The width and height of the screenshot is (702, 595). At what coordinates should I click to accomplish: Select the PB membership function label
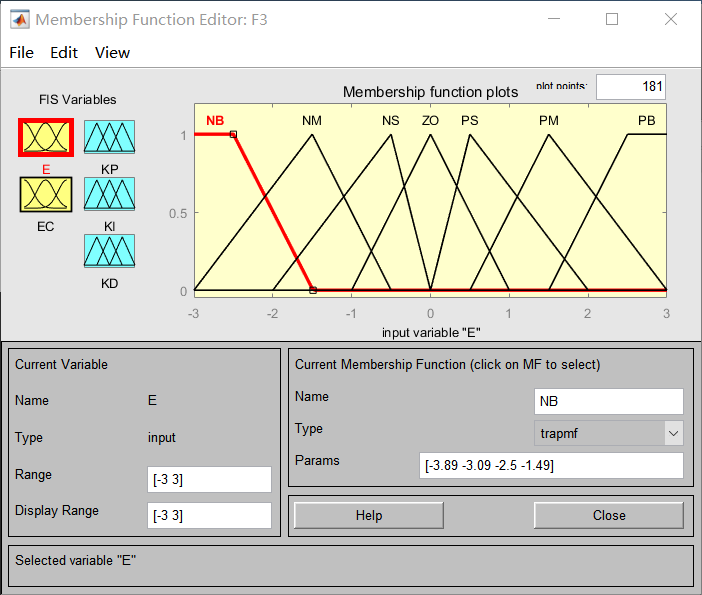[646, 120]
